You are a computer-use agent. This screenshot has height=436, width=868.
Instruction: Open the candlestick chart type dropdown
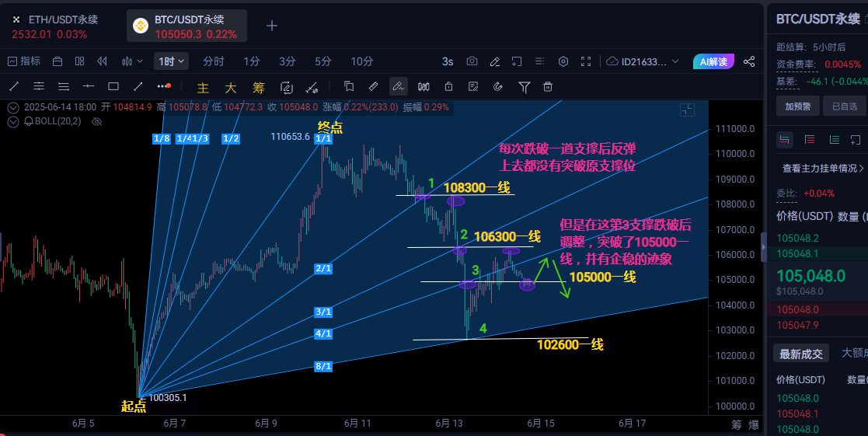(x=132, y=61)
